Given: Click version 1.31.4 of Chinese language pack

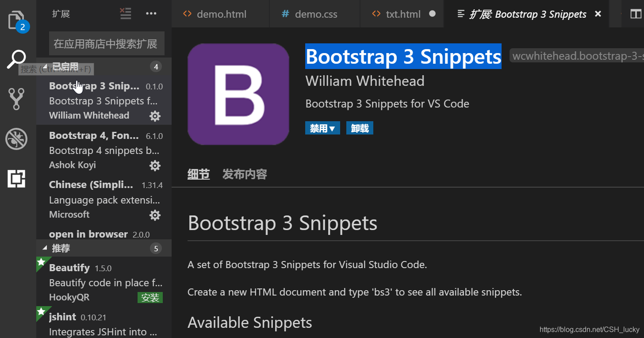Looking at the screenshot, I should tap(152, 185).
